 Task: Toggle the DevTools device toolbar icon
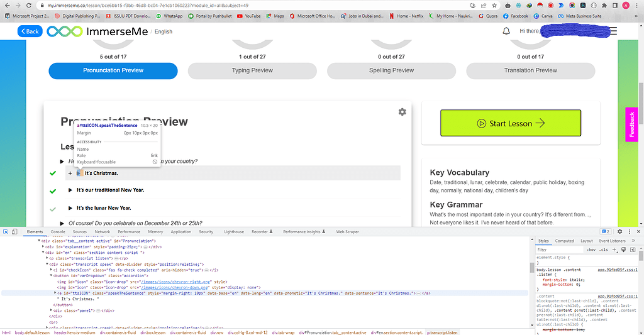pyautogui.click(x=16, y=232)
